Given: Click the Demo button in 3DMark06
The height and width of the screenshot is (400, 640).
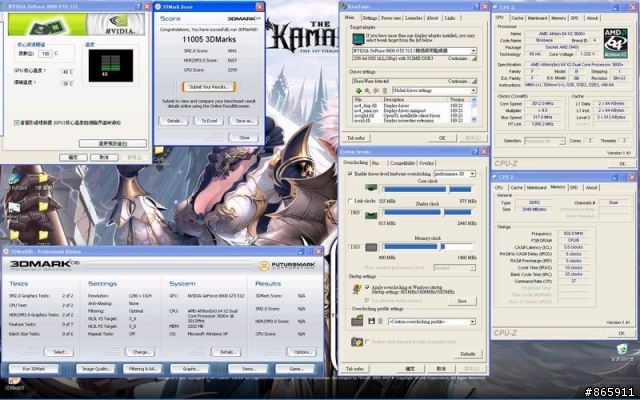Looking at the screenshot, I should point(248,369).
